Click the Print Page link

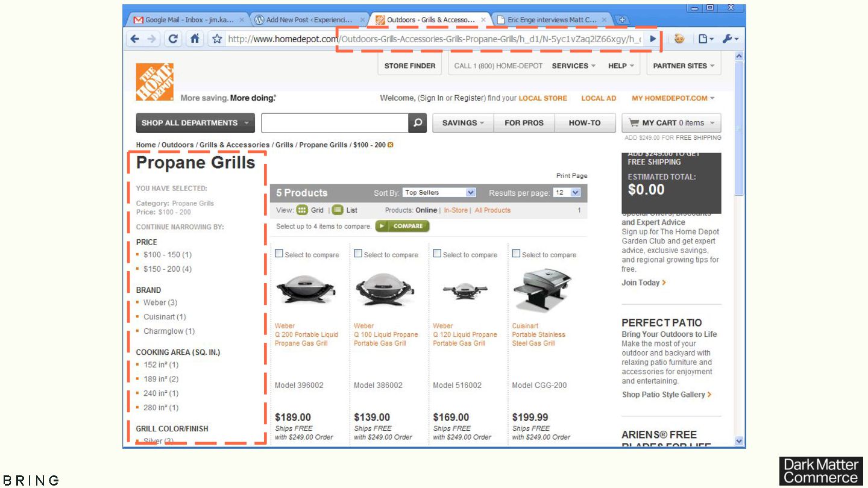[571, 176]
